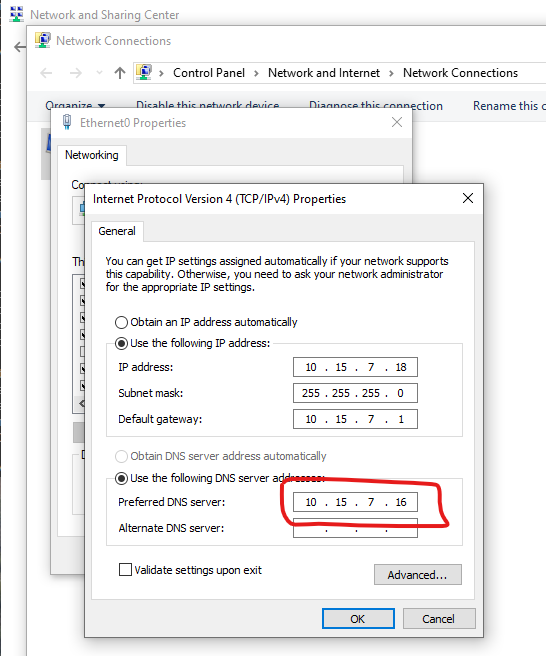Click the Preferred DNS server field
Image resolution: width=546 pixels, height=656 pixels.
(x=355, y=502)
